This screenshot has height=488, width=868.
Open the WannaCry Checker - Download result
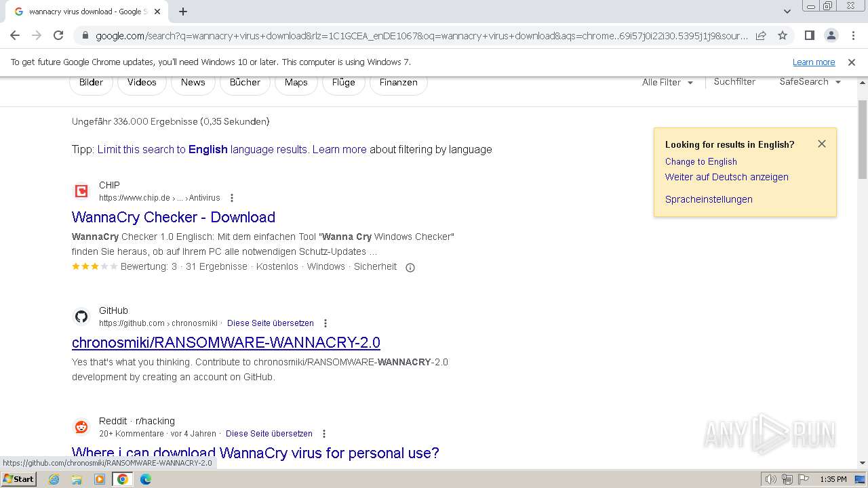point(174,217)
